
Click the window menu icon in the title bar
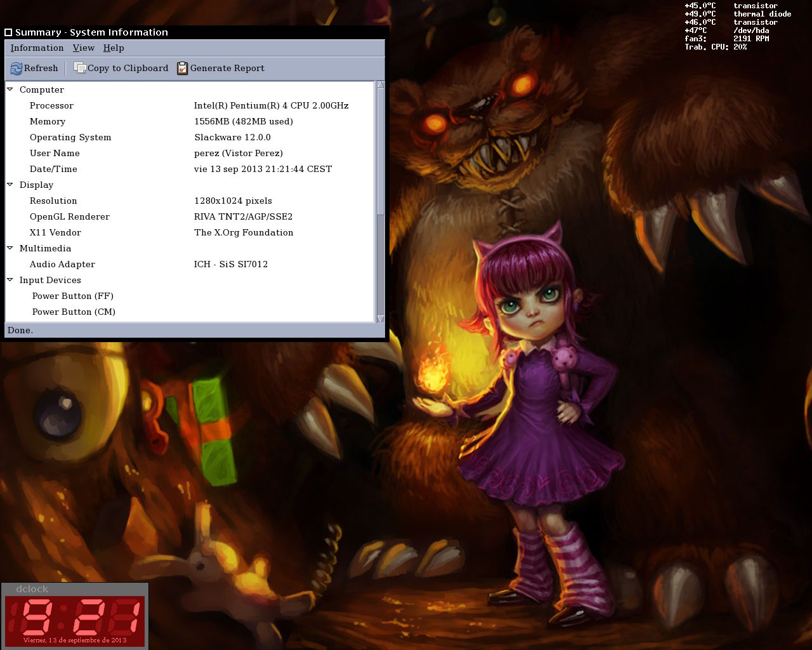[x=8, y=32]
